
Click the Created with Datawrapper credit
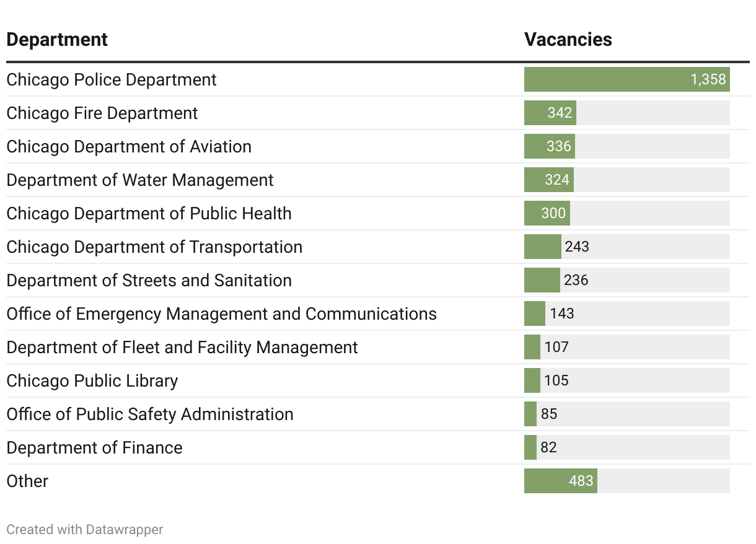[85, 530]
